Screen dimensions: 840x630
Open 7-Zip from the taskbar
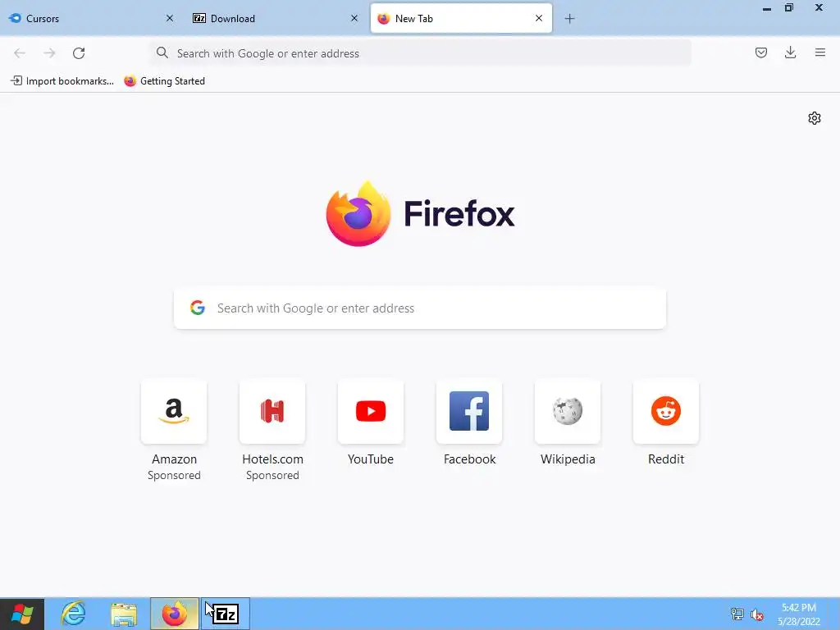click(x=226, y=614)
